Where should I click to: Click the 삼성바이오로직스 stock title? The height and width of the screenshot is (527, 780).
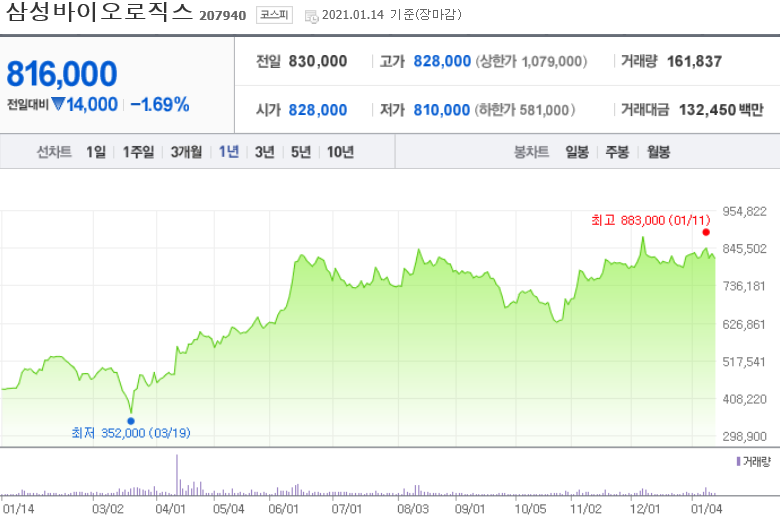click(x=99, y=12)
